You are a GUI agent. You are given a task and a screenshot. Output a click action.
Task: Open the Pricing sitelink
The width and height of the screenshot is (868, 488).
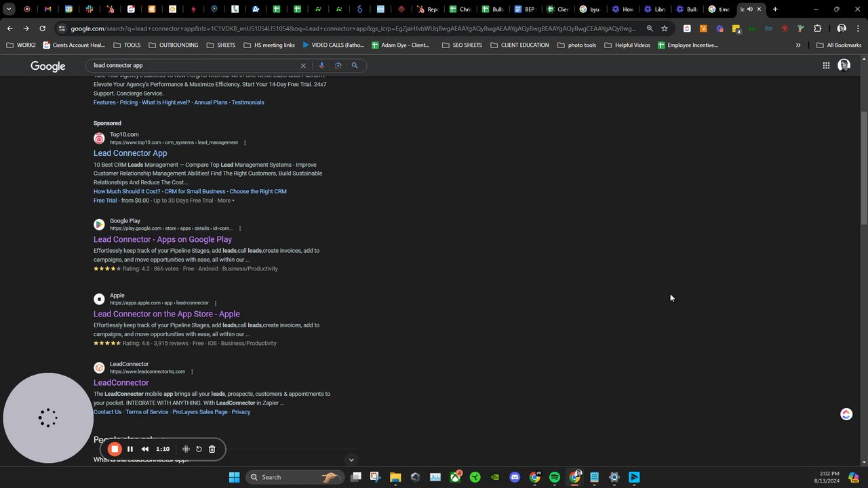click(x=129, y=102)
